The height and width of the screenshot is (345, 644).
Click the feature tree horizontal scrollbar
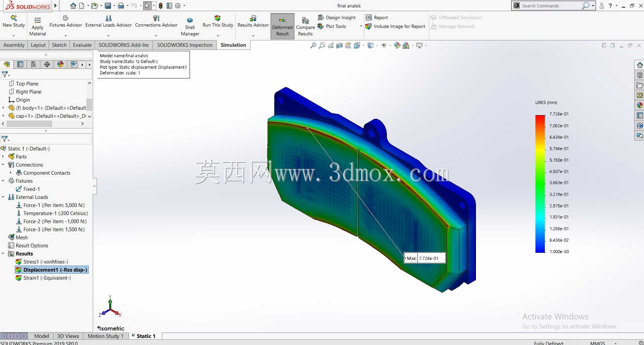point(30,124)
